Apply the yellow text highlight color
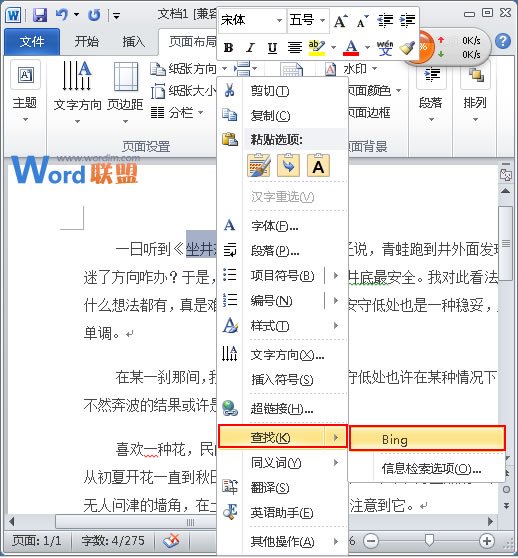 click(x=317, y=48)
